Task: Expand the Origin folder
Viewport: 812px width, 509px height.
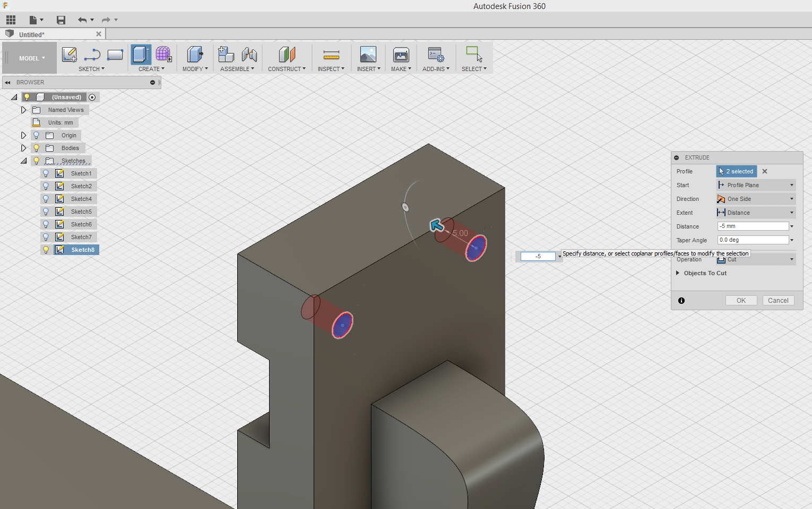Action: coord(23,135)
